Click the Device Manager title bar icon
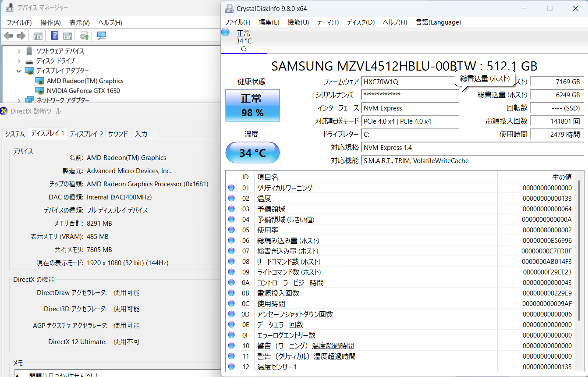The width and height of the screenshot is (588, 377). (x=9, y=7)
